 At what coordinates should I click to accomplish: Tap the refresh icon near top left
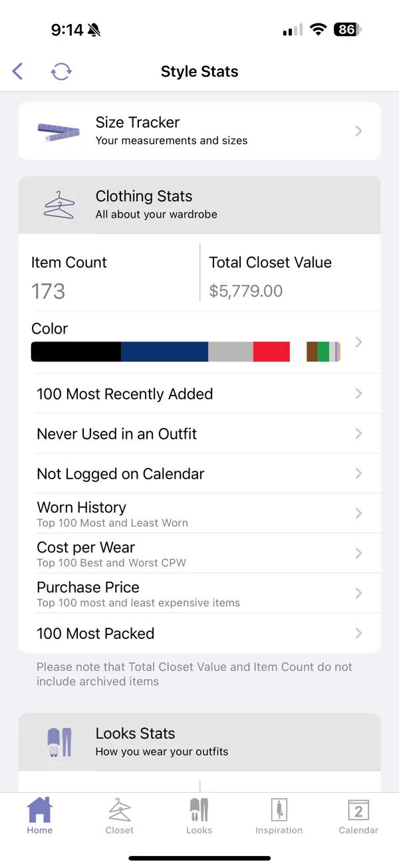[61, 71]
